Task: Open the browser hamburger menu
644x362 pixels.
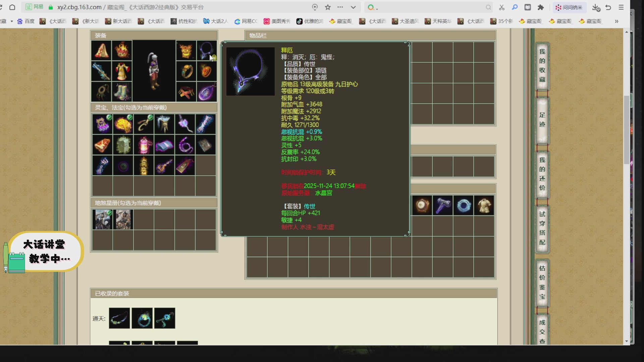Action: pos(621,7)
